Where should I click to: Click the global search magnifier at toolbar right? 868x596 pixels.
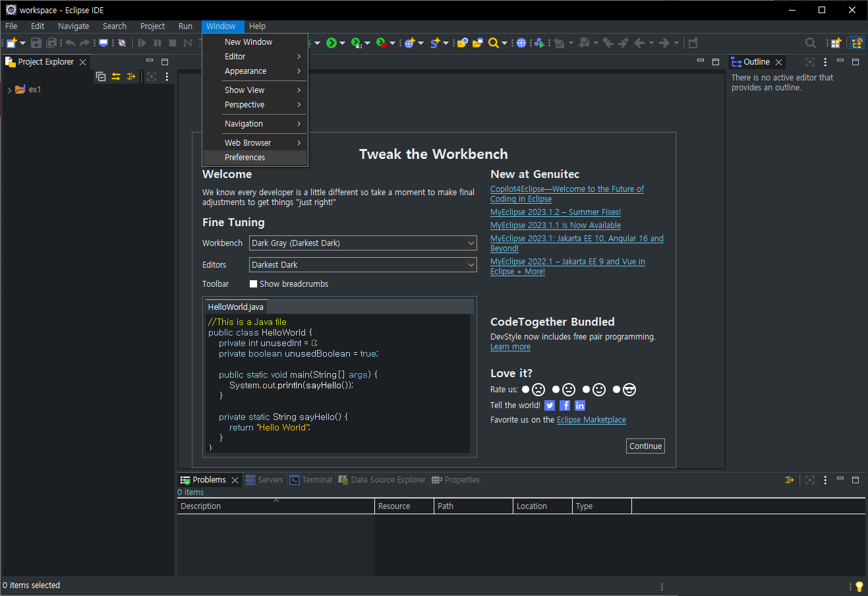pyautogui.click(x=811, y=43)
